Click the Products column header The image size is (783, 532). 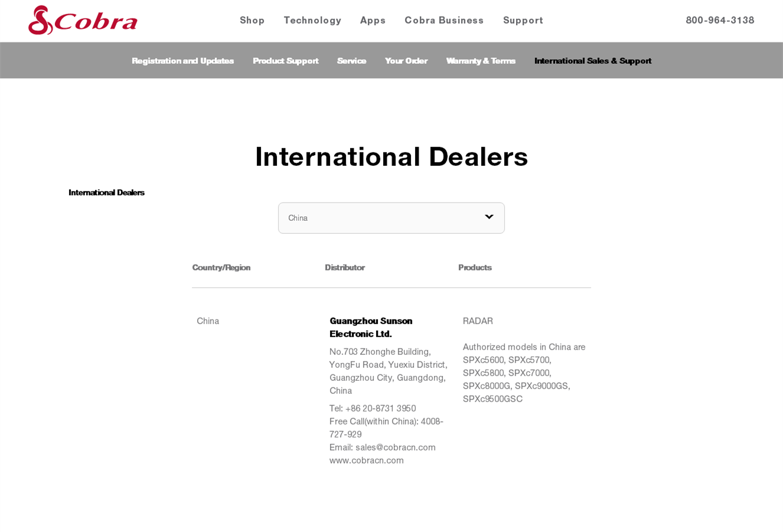click(475, 267)
